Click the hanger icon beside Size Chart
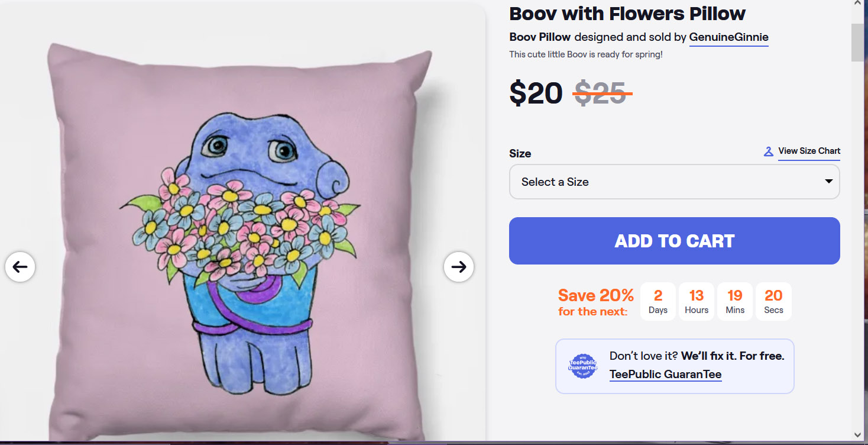Image resolution: width=868 pixels, height=445 pixels. click(x=768, y=151)
